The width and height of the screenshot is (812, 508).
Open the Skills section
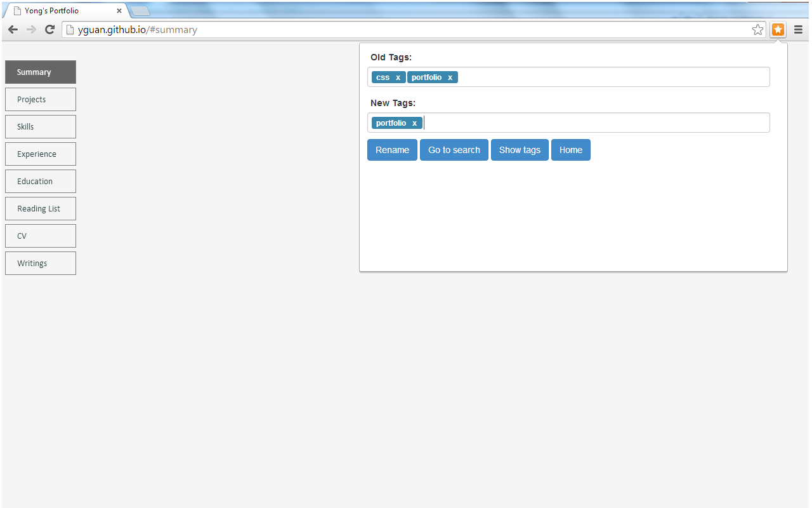(41, 127)
